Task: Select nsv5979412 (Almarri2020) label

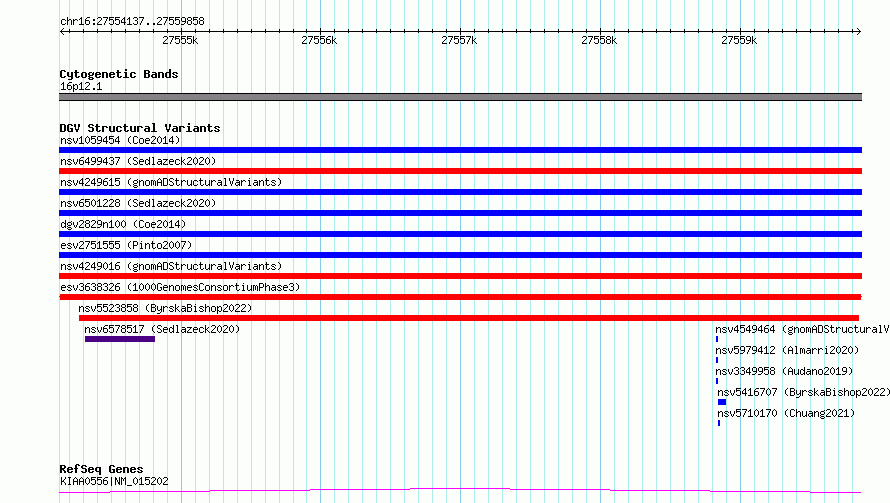Action: coord(787,350)
